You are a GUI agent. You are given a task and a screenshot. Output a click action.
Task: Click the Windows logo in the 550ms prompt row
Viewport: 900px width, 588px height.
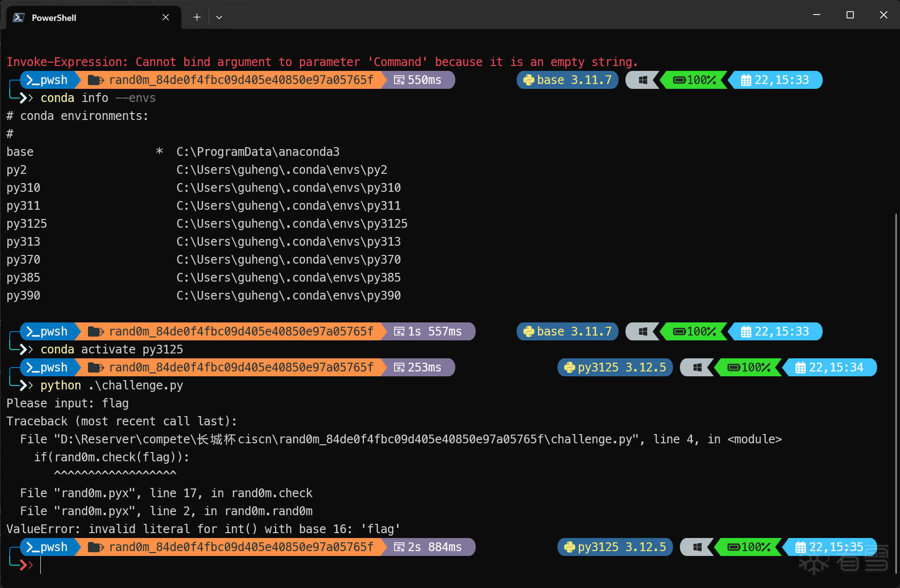[x=643, y=80]
